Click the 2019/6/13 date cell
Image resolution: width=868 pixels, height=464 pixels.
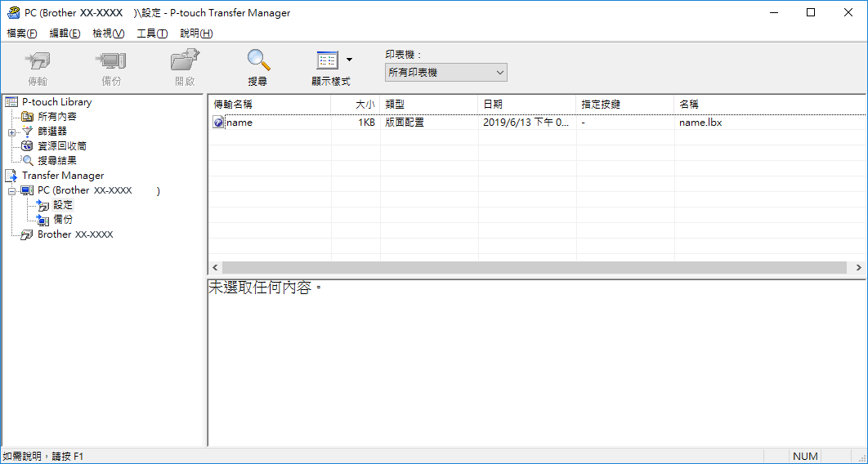[x=526, y=123]
